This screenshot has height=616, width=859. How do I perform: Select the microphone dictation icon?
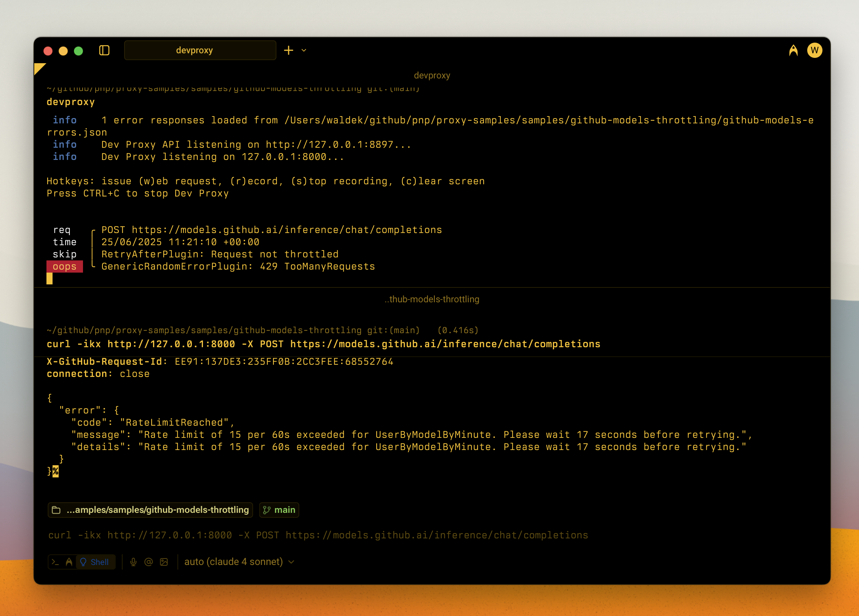pos(133,562)
